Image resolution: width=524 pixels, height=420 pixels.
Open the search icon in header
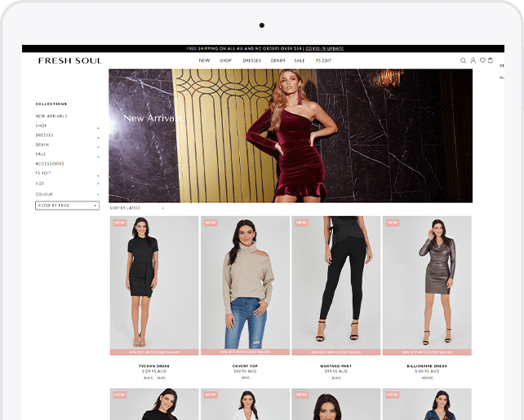coord(463,61)
